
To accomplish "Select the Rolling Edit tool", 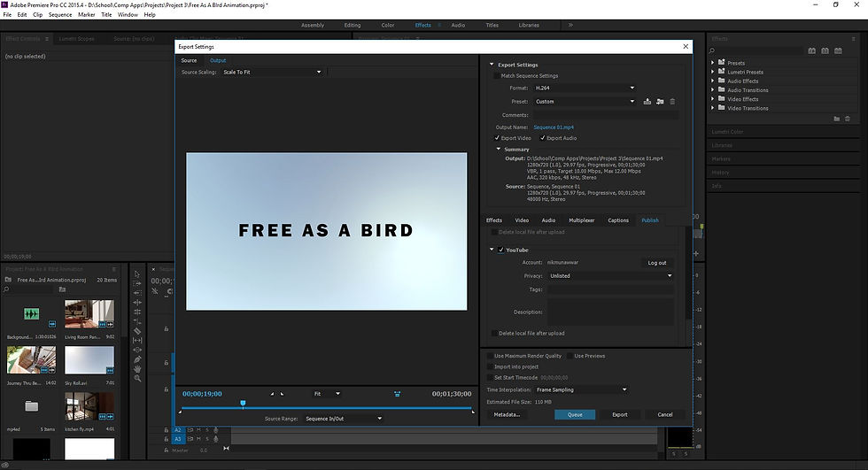I will click(137, 312).
